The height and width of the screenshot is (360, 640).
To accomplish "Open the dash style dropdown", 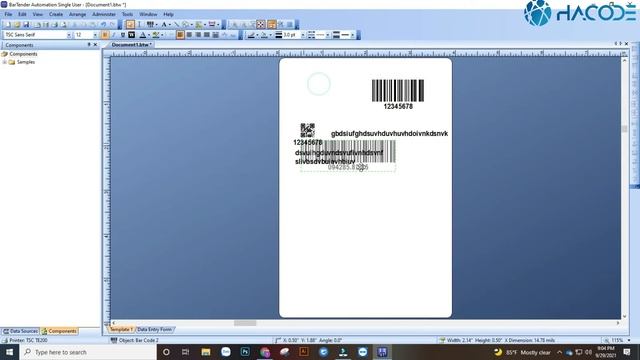I will pyautogui.click(x=328, y=35).
